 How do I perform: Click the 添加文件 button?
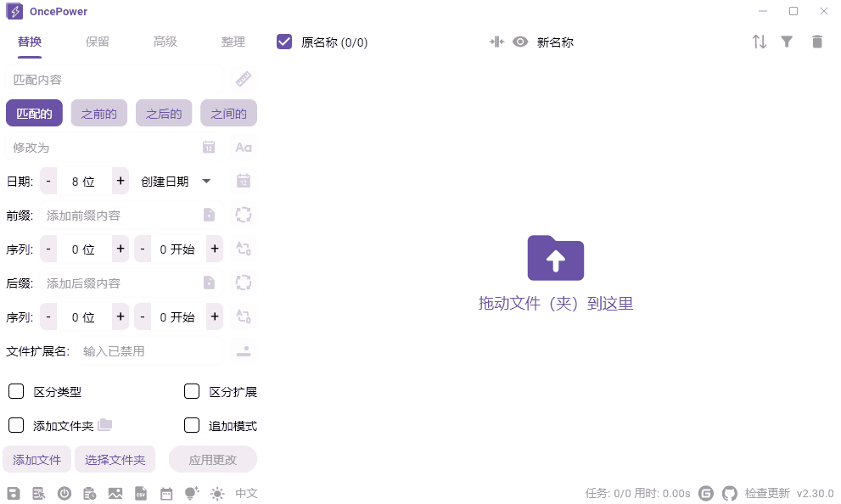[x=37, y=460]
